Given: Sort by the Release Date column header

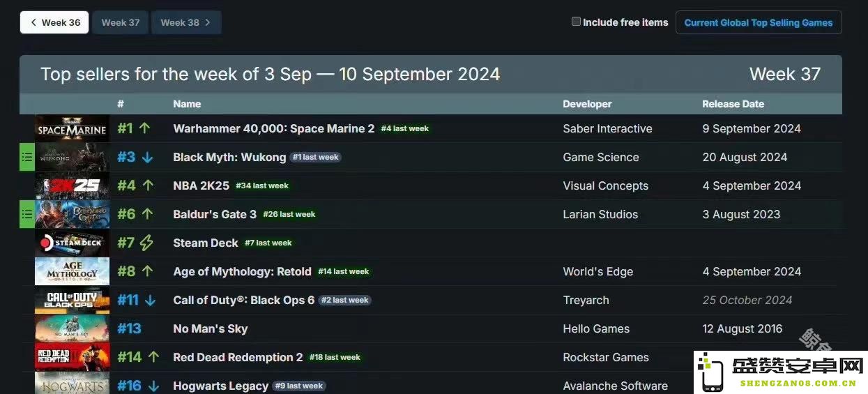Looking at the screenshot, I should click(x=733, y=104).
